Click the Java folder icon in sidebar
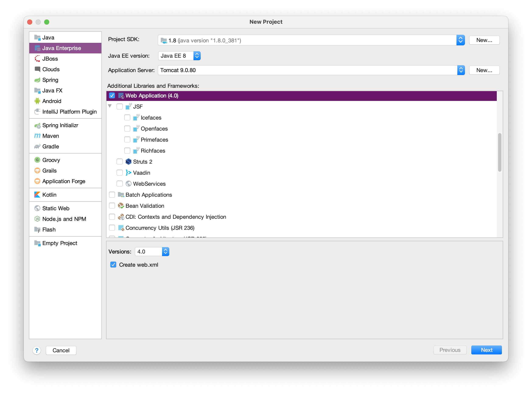 (37, 38)
